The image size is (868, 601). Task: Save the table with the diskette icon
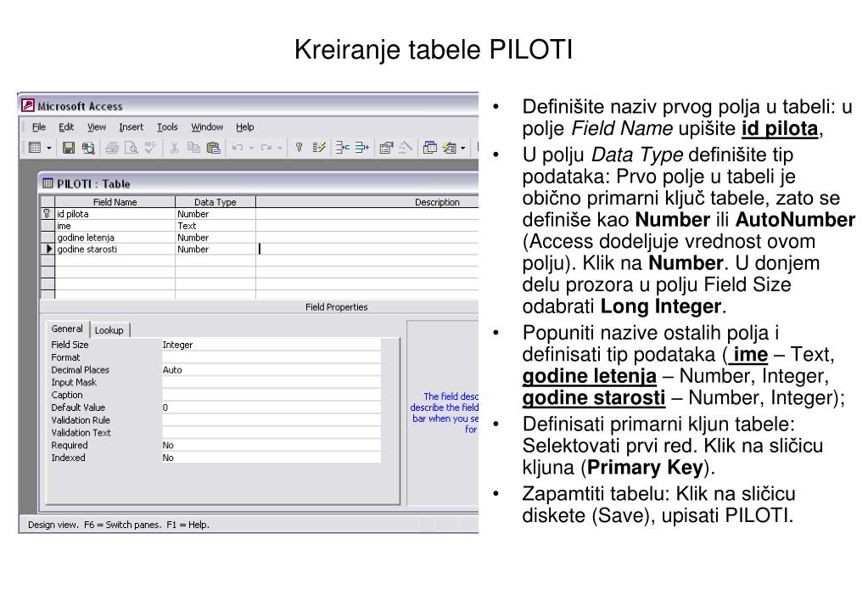(69, 148)
